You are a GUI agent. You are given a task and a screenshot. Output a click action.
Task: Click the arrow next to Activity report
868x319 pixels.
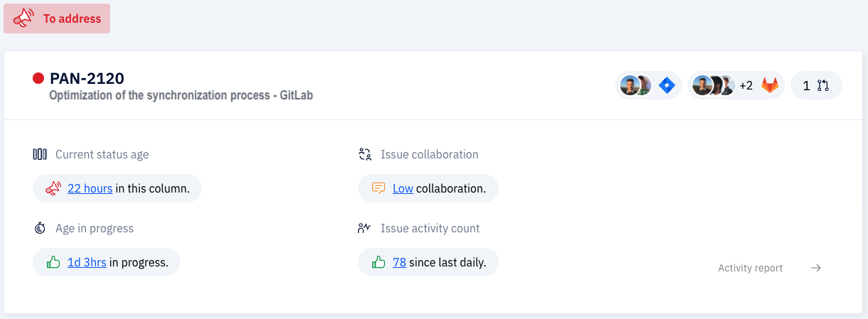point(816,268)
